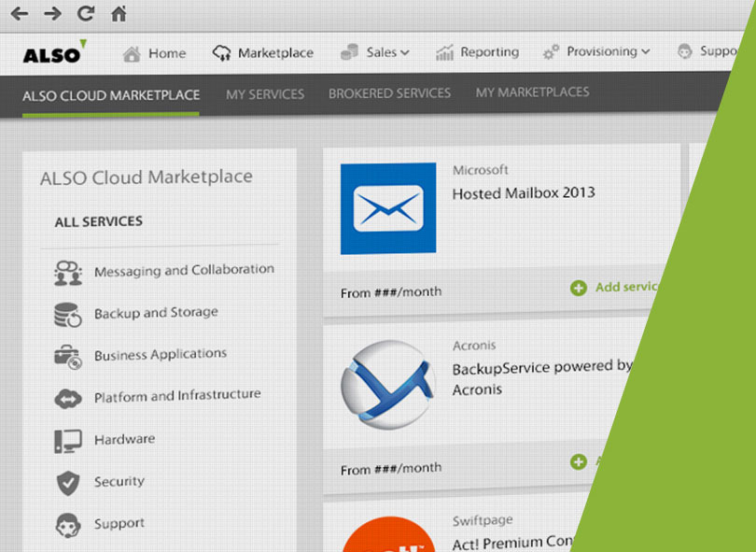Open the orange Act! logo thumbnail
756x552 pixels.
click(x=389, y=534)
